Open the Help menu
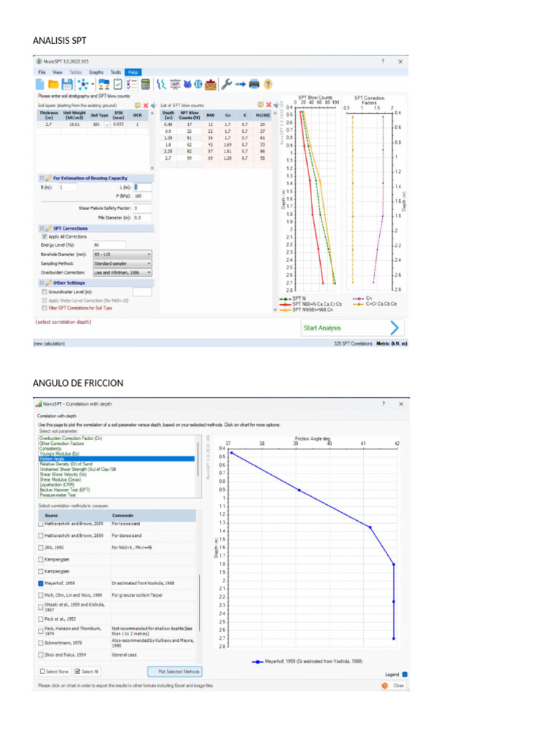The width and height of the screenshot is (560, 747). pos(133,72)
